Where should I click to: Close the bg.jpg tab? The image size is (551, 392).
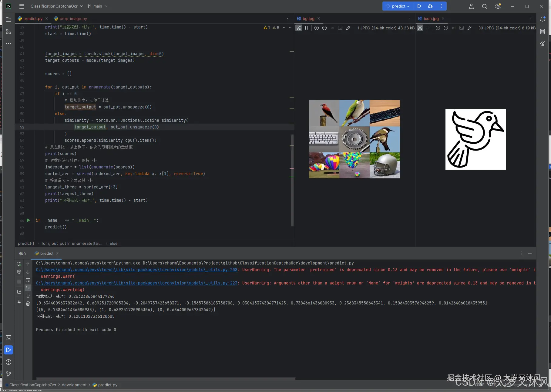(319, 18)
